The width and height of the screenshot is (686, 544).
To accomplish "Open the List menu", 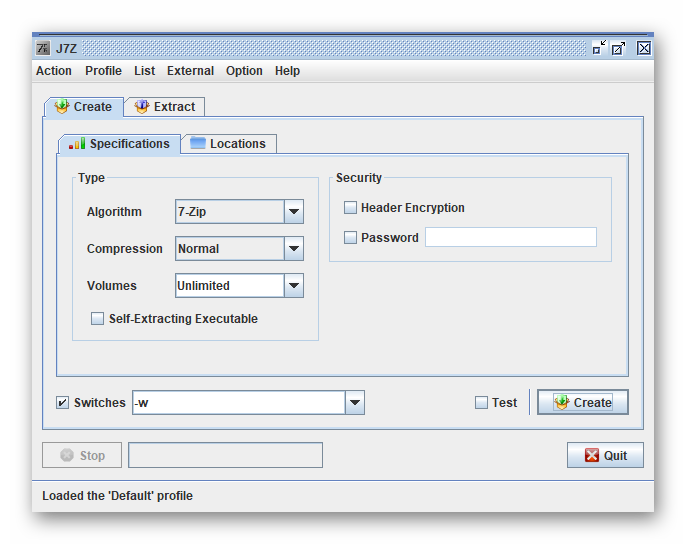I will pos(144,71).
